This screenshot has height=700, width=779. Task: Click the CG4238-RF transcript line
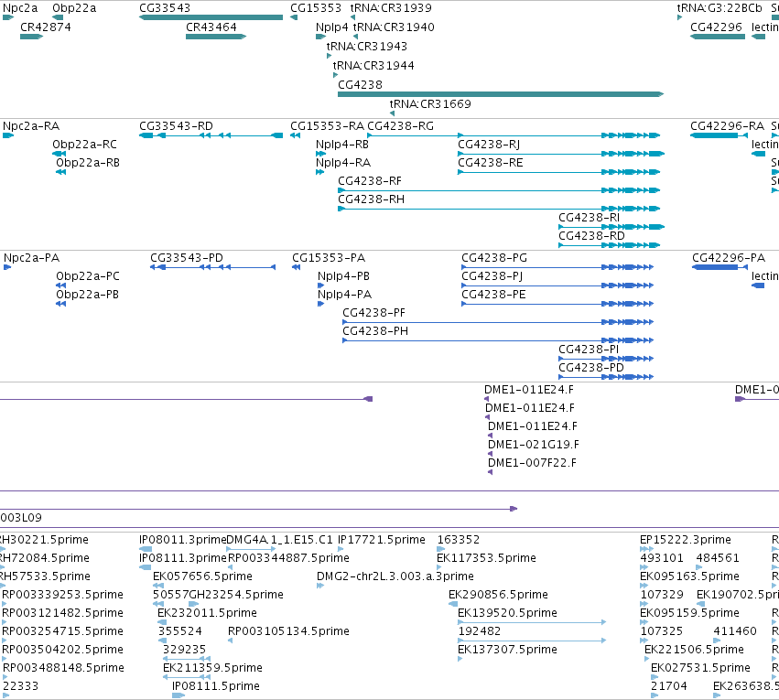(x=499, y=190)
